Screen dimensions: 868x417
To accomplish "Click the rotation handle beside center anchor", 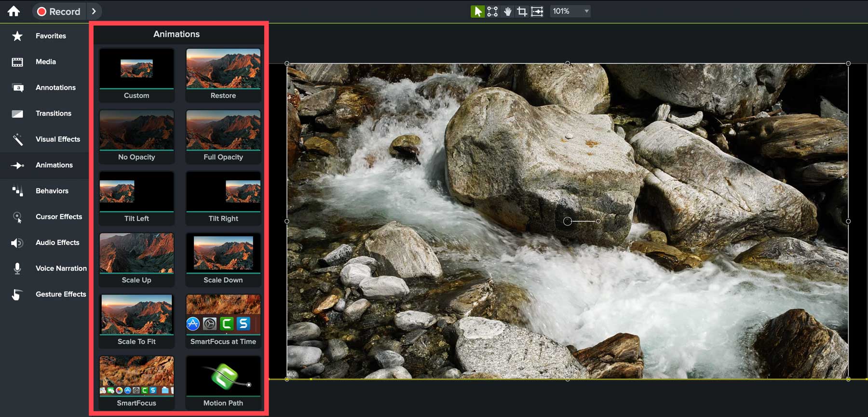I will click(x=598, y=221).
